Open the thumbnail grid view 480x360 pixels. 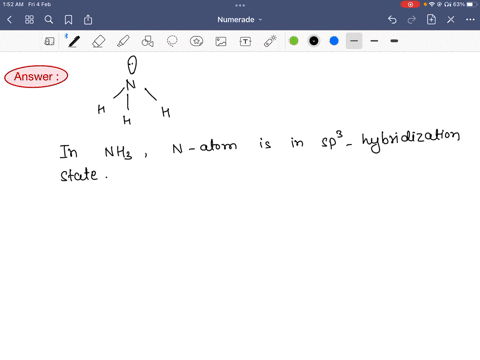(29, 20)
